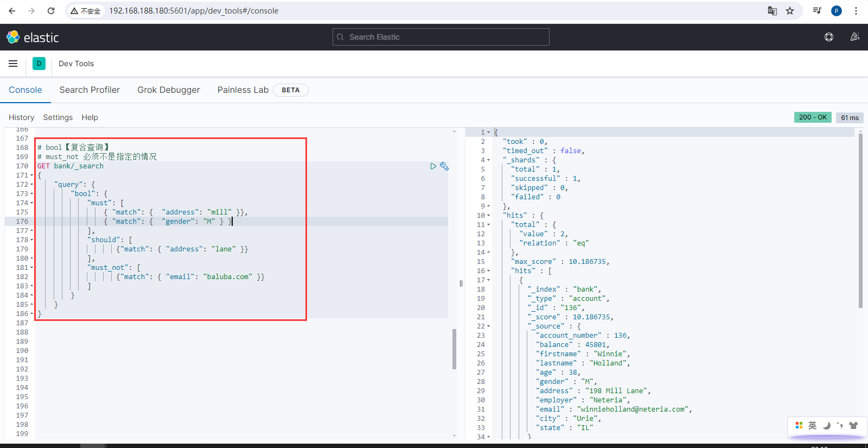Click "max_score" : 10.186735 in response
Screen dimensions: 868x448
point(560,262)
